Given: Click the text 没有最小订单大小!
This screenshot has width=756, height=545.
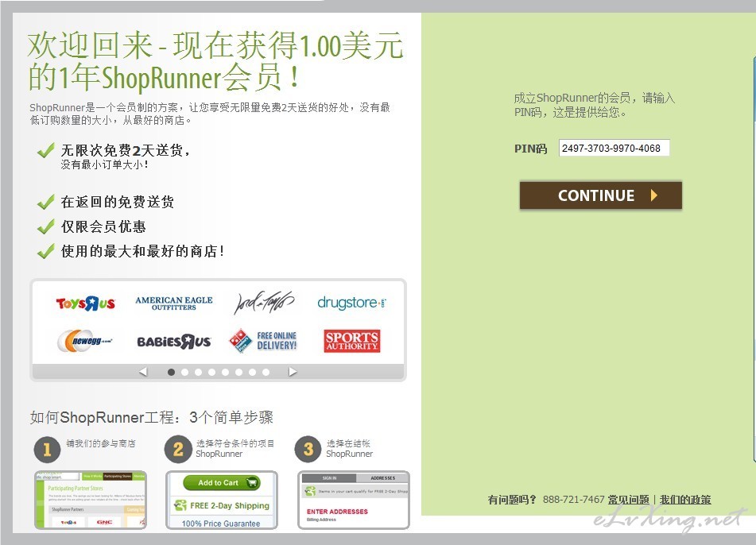Looking at the screenshot, I should pos(104,164).
